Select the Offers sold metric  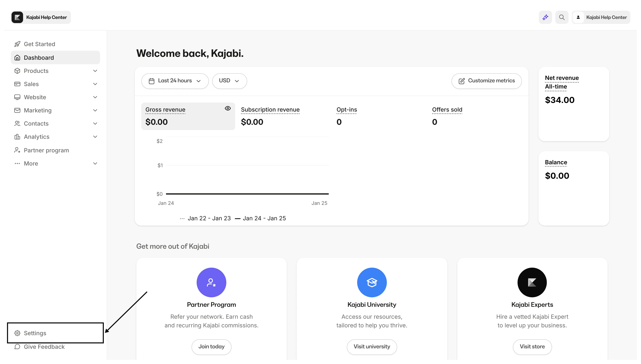[447, 116]
